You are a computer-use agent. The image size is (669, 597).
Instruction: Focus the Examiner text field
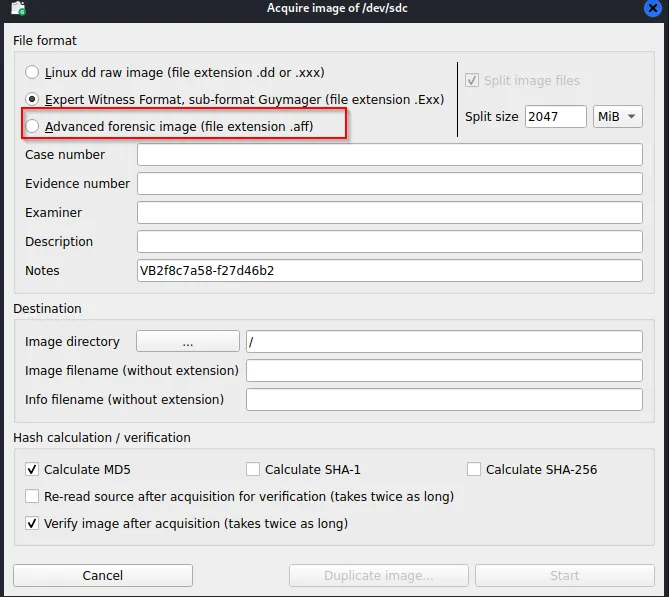tap(389, 213)
